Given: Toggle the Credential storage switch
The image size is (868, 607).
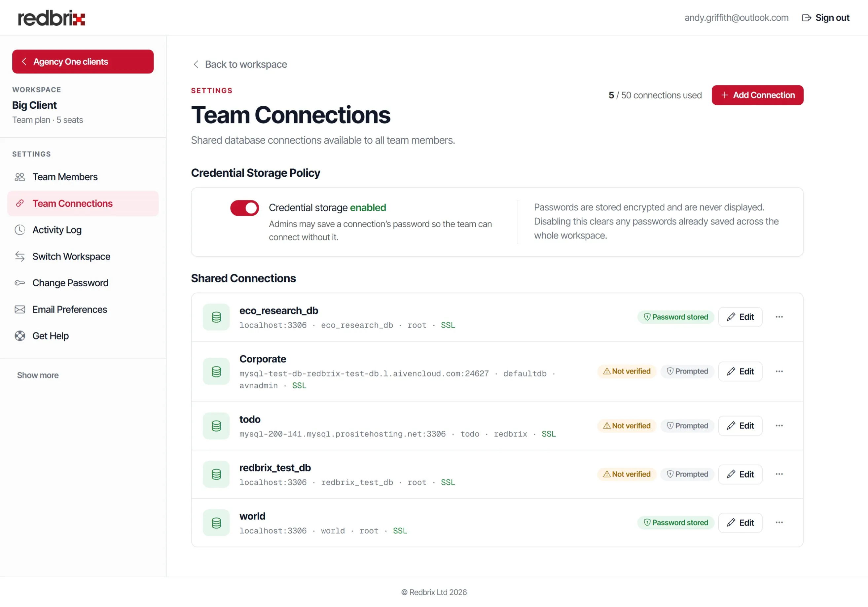Looking at the screenshot, I should click(x=245, y=208).
